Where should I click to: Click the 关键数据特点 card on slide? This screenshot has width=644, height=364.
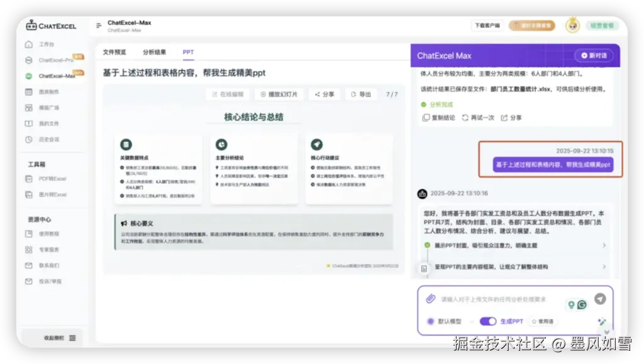[158, 169]
